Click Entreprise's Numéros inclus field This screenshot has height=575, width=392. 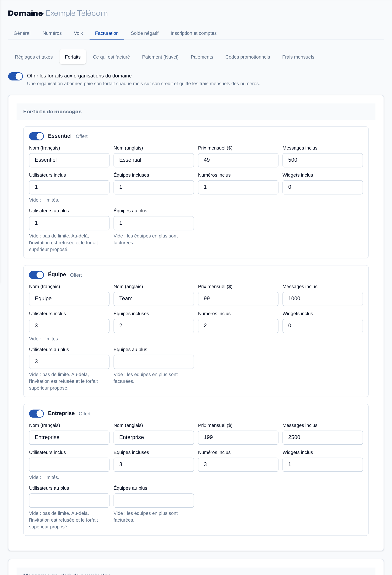238,464
